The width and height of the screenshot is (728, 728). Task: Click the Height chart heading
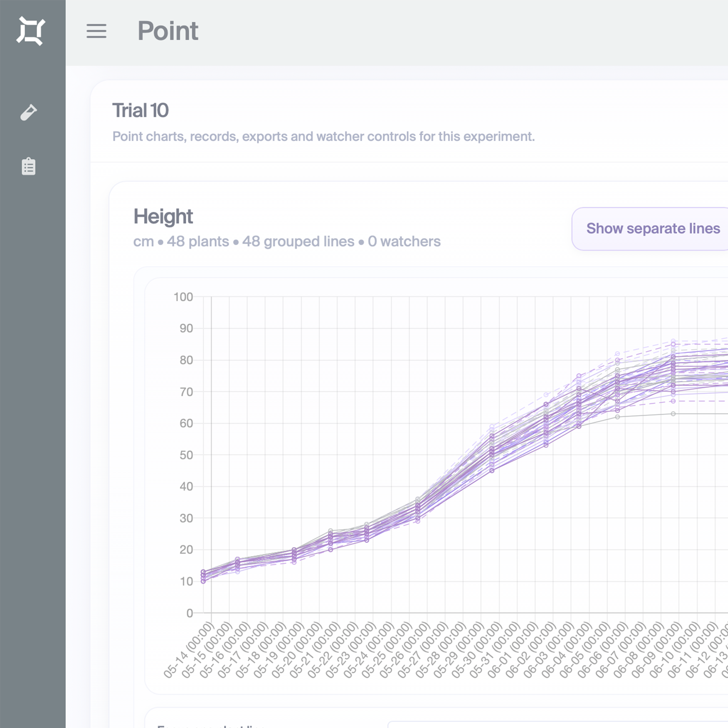(163, 217)
